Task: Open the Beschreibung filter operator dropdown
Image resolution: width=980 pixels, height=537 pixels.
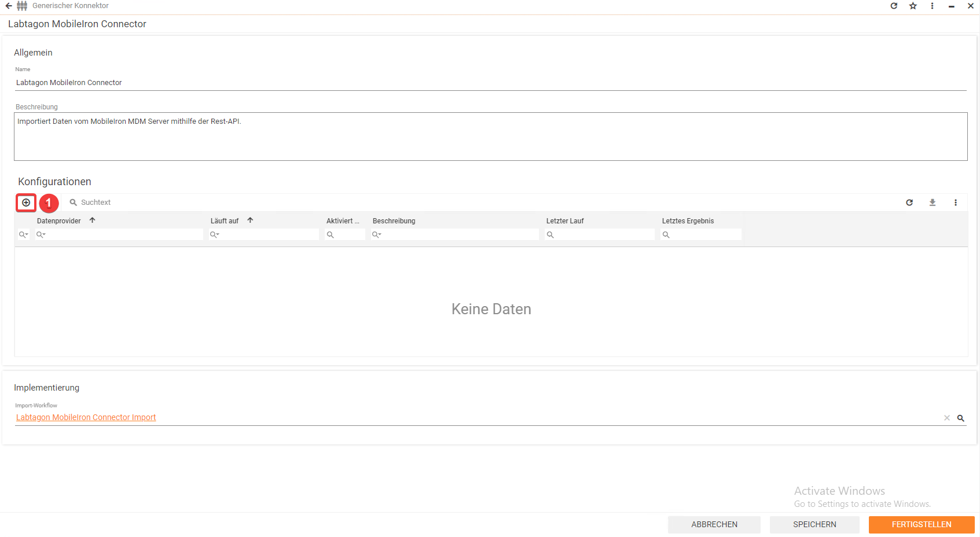Action: [376, 234]
